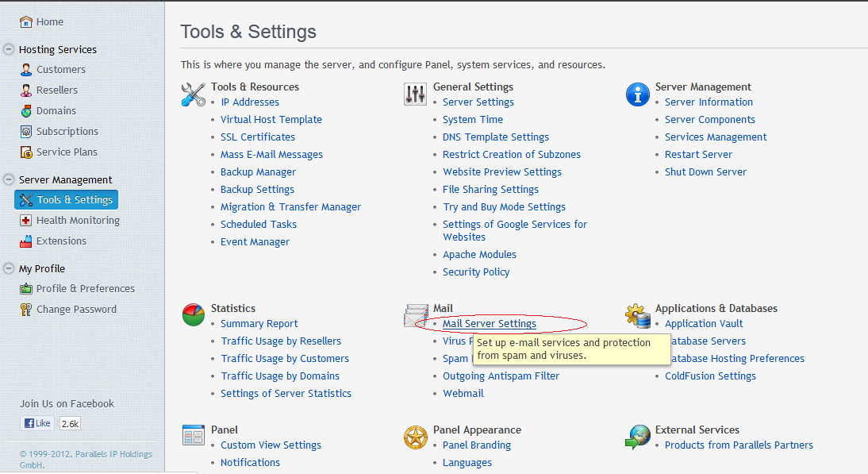Collapse the Hosting Services sidebar group
The width and height of the screenshot is (868, 474).
coord(9,49)
